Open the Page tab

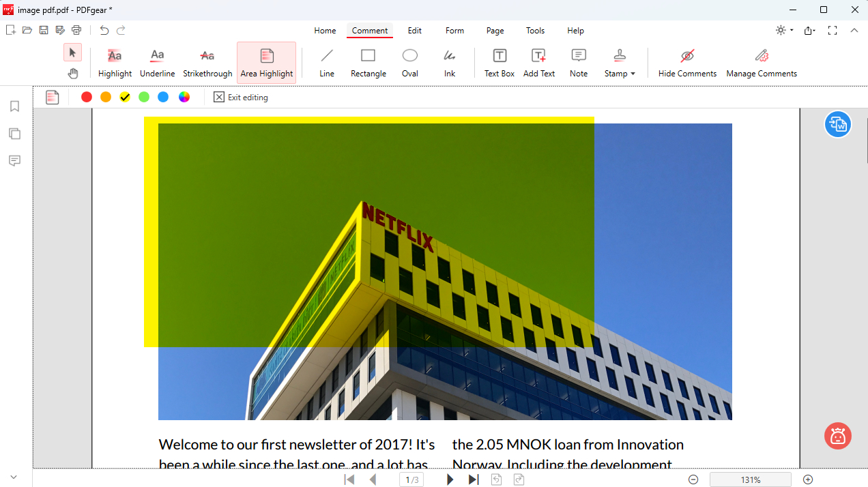point(495,31)
